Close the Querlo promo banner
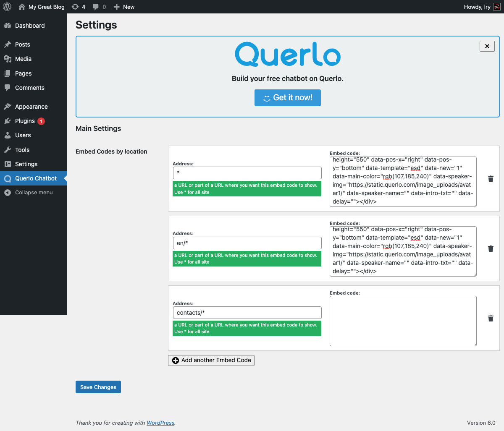The height and width of the screenshot is (431, 504). point(487,46)
